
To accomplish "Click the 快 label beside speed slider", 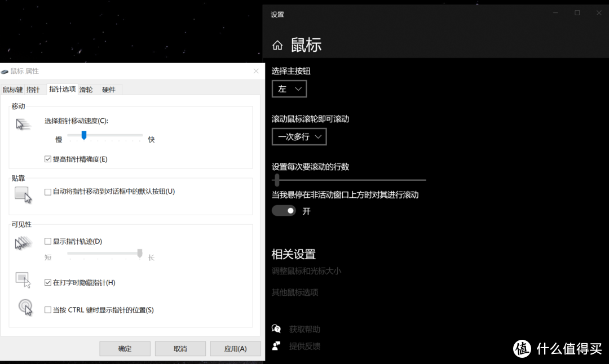I will click(152, 139).
